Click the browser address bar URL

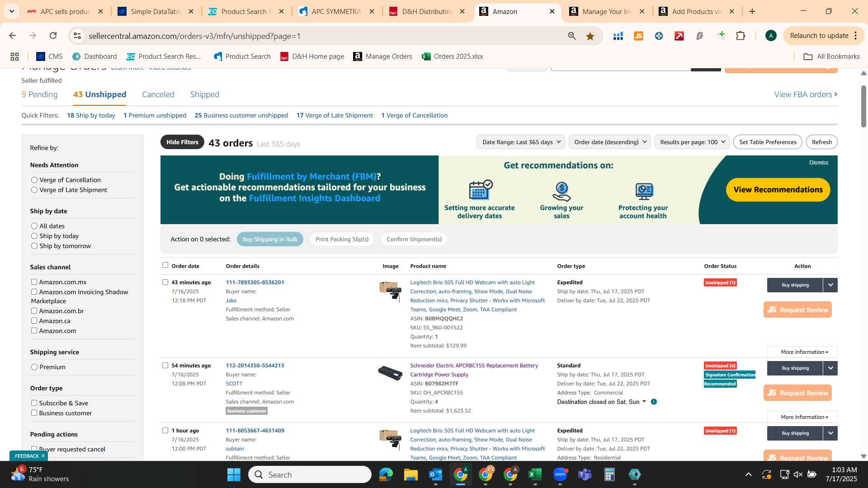[194, 36]
